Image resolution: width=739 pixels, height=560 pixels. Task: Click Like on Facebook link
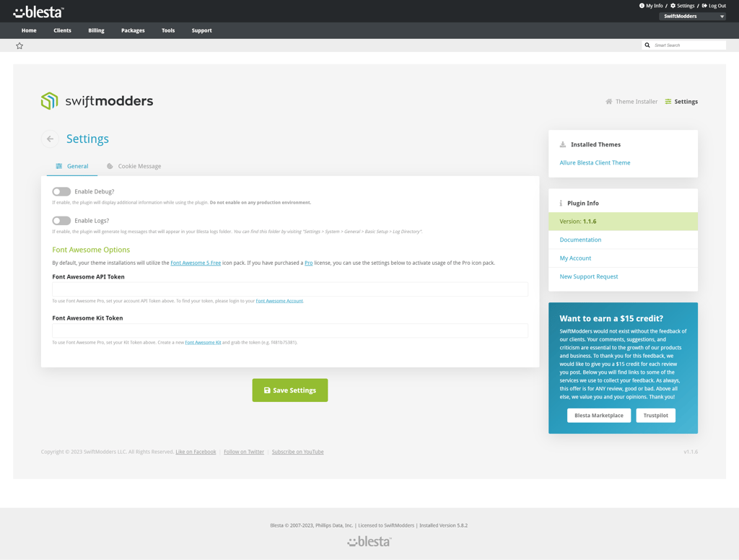196,452
